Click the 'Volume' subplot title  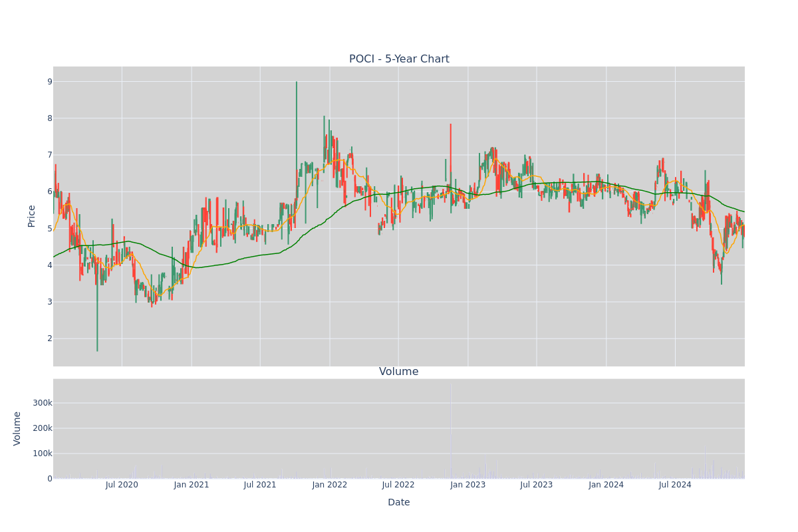[399, 372]
